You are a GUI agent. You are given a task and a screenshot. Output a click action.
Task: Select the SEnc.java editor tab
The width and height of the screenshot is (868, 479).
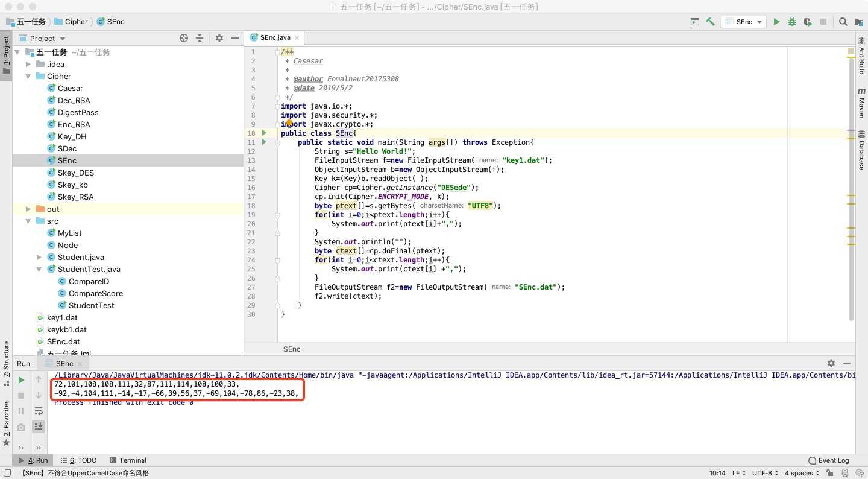pos(275,37)
